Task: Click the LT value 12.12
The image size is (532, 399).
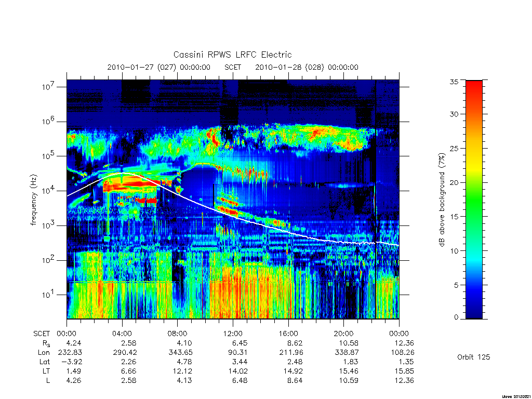Action: click(x=182, y=371)
